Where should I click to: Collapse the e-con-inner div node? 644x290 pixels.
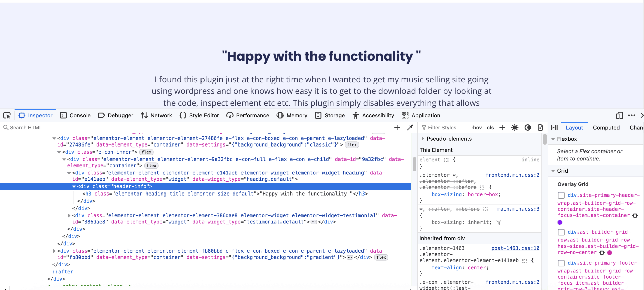[59, 152]
